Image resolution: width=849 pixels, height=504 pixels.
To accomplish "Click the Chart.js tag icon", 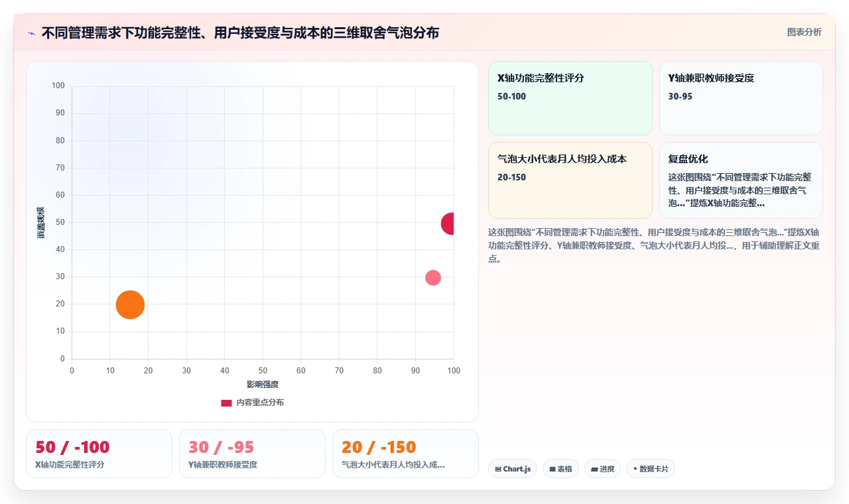I will coord(498,469).
